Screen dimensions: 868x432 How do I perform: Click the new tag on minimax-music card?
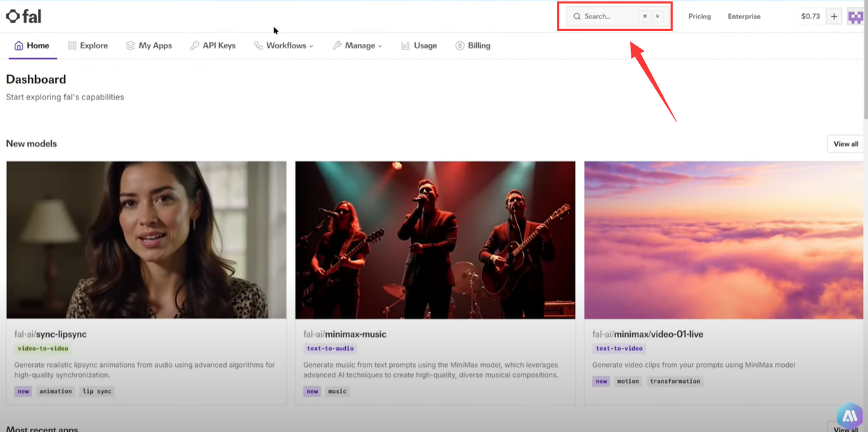312,391
